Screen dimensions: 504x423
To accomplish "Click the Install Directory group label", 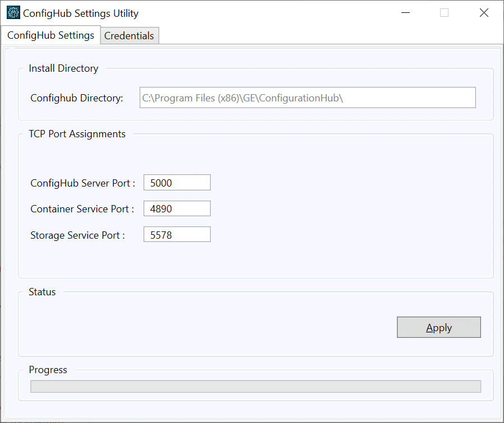I will coord(63,68).
